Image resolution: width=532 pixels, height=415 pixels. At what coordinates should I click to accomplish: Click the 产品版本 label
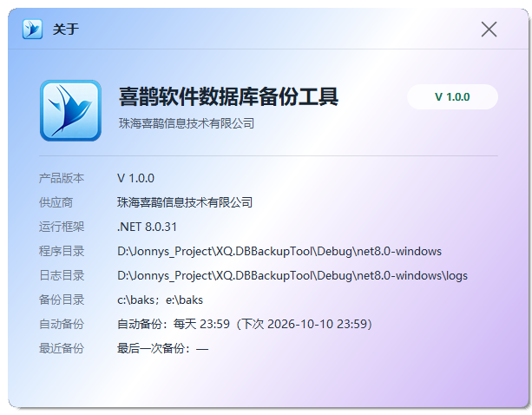(x=62, y=178)
